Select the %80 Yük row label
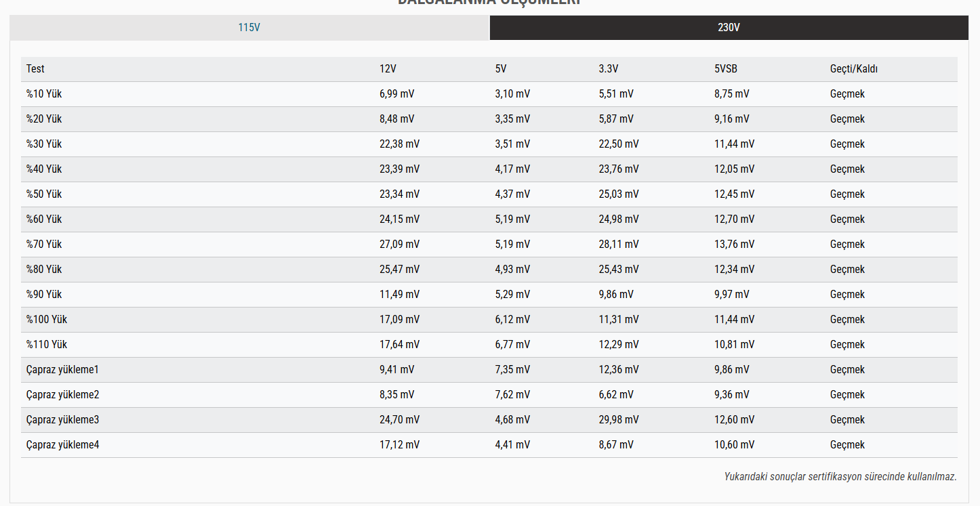Image resolution: width=980 pixels, height=506 pixels. (44, 270)
